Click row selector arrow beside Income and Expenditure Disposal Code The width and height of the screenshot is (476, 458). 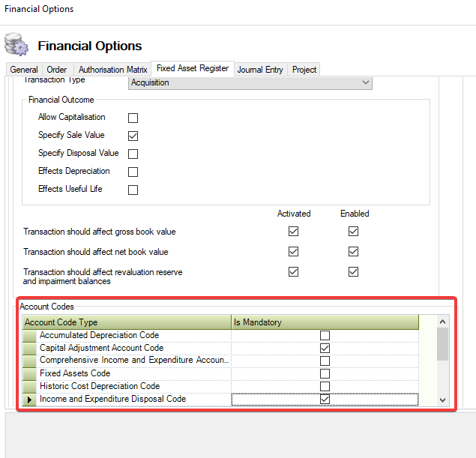pyautogui.click(x=30, y=400)
